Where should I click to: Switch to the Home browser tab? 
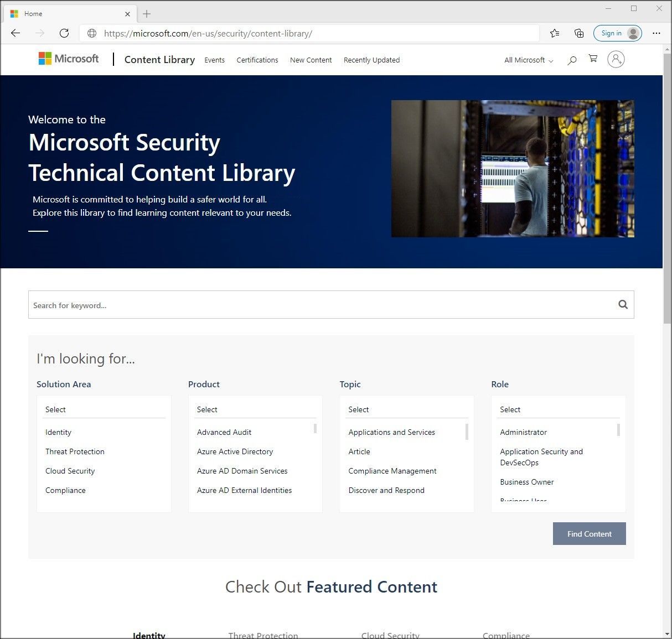click(x=66, y=13)
